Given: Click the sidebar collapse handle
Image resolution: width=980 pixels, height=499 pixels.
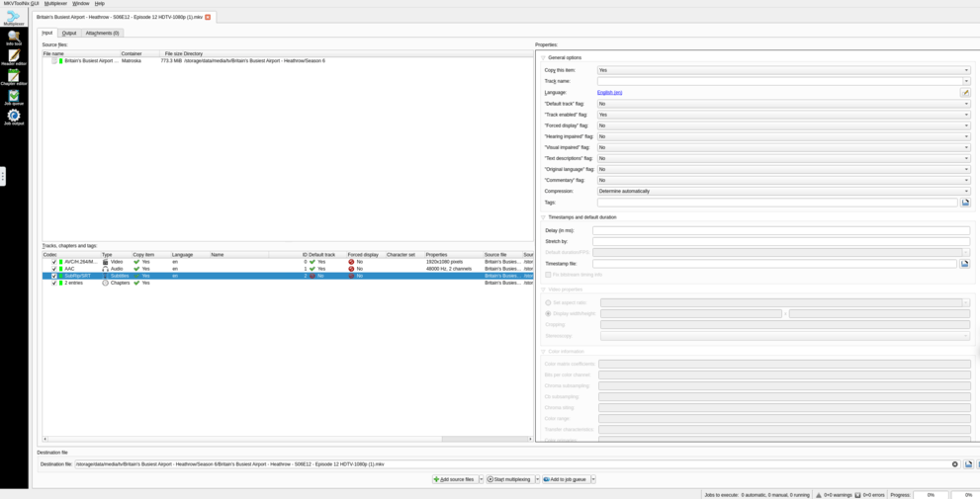Looking at the screenshot, I should [3, 176].
